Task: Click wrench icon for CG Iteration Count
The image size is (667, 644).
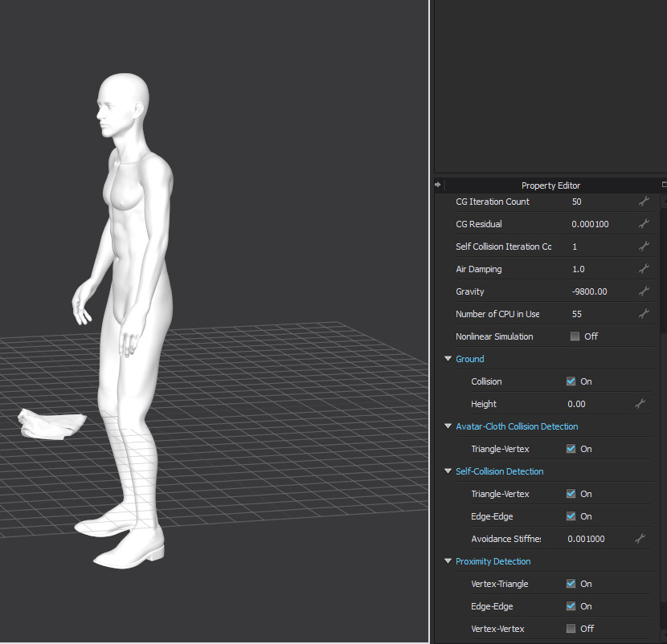Action: [643, 202]
